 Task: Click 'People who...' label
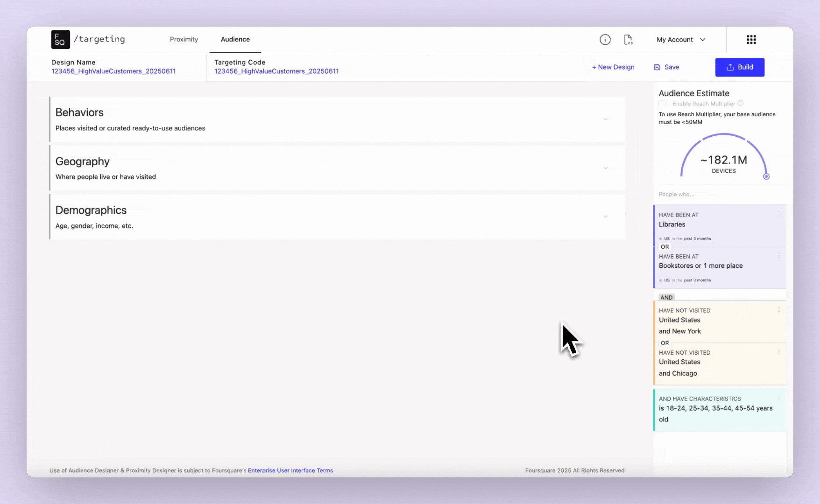[x=676, y=194]
